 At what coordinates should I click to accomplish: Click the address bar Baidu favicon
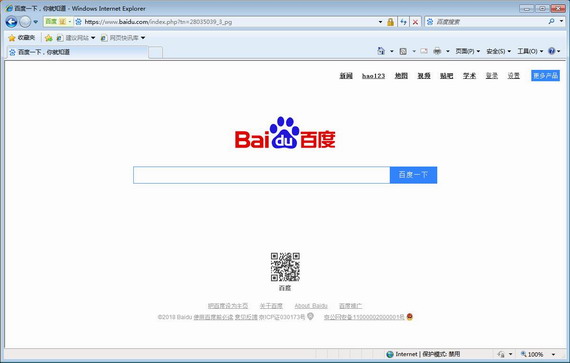[x=78, y=22]
